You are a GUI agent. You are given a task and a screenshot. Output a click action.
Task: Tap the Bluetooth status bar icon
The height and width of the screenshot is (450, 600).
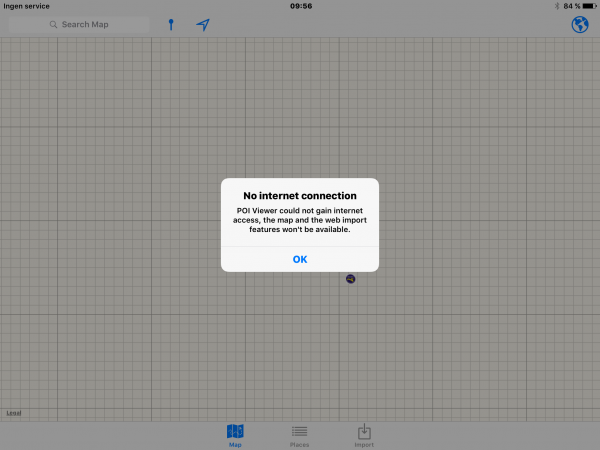[557, 6]
